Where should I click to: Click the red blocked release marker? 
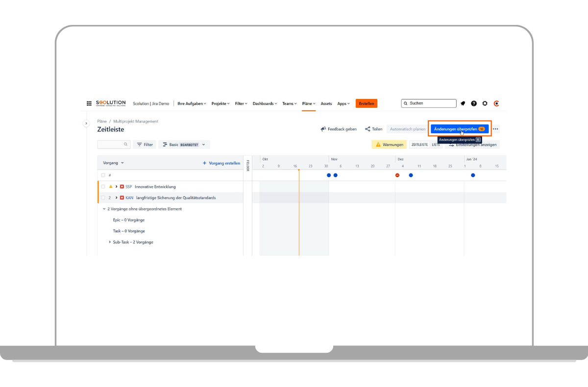click(x=397, y=175)
